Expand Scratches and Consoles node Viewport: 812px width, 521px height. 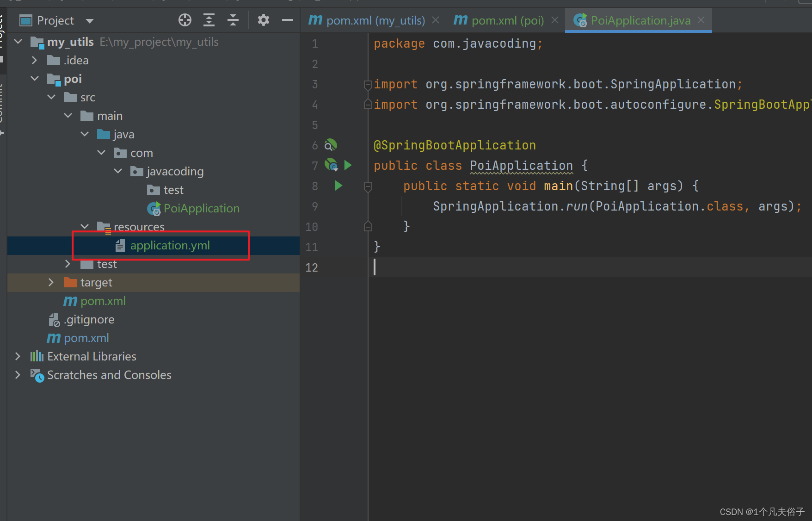(18, 375)
